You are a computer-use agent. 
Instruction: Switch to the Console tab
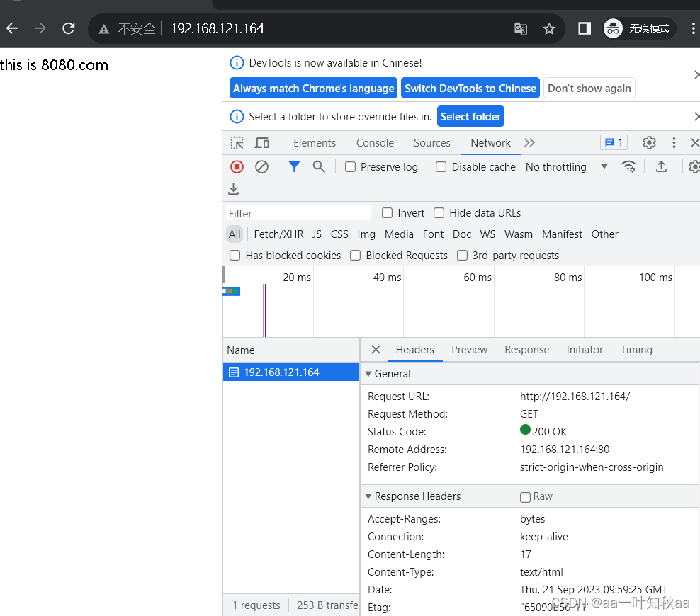[375, 143]
